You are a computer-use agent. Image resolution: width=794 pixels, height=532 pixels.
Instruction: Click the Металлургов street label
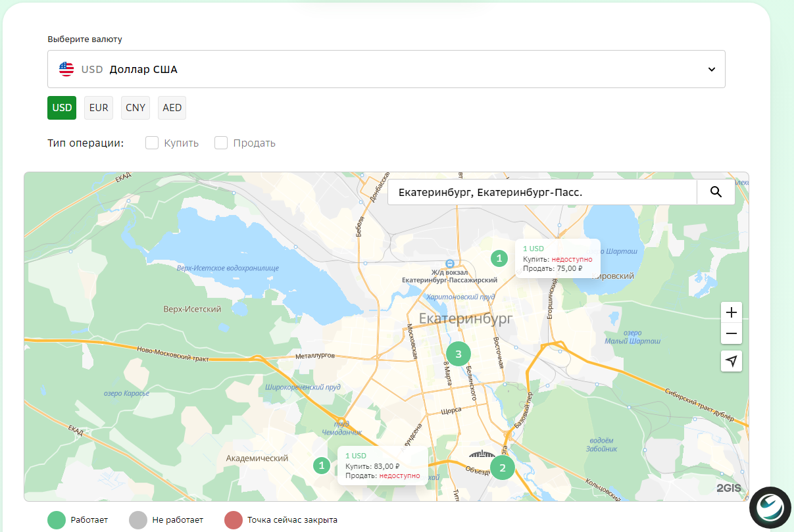[x=314, y=356]
